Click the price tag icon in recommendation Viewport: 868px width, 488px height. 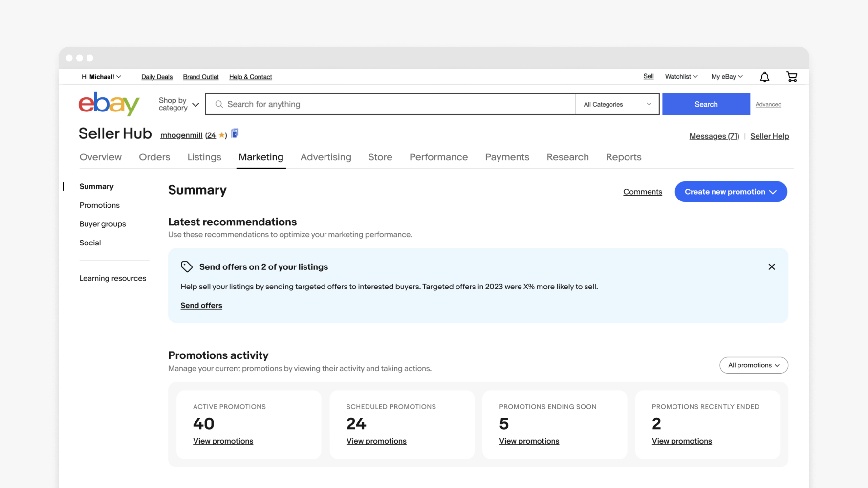(x=187, y=267)
